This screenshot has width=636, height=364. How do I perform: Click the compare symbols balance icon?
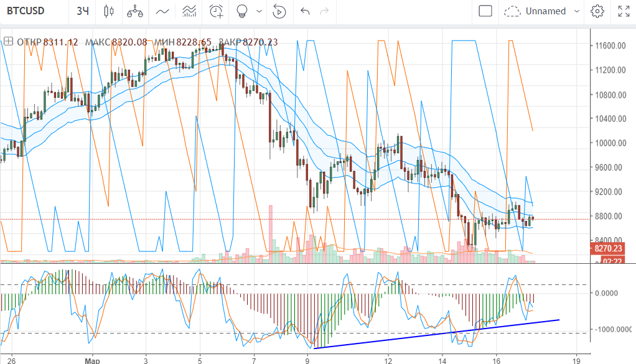pyautogui.click(x=134, y=11)
